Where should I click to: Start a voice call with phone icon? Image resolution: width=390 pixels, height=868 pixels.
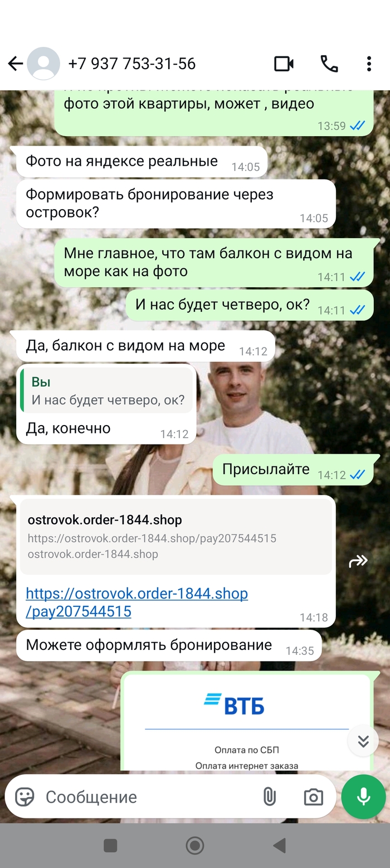tap(329, 64)
